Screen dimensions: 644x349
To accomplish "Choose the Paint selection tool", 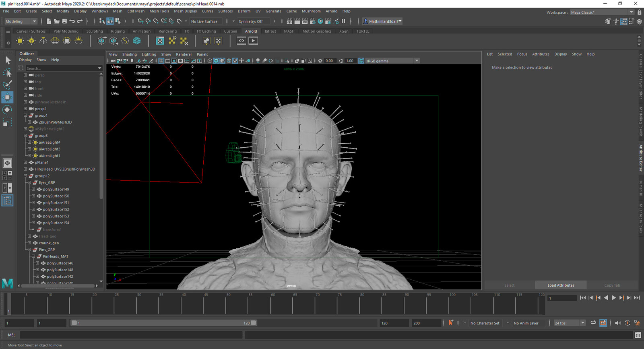I will click(x=8, y=85).
